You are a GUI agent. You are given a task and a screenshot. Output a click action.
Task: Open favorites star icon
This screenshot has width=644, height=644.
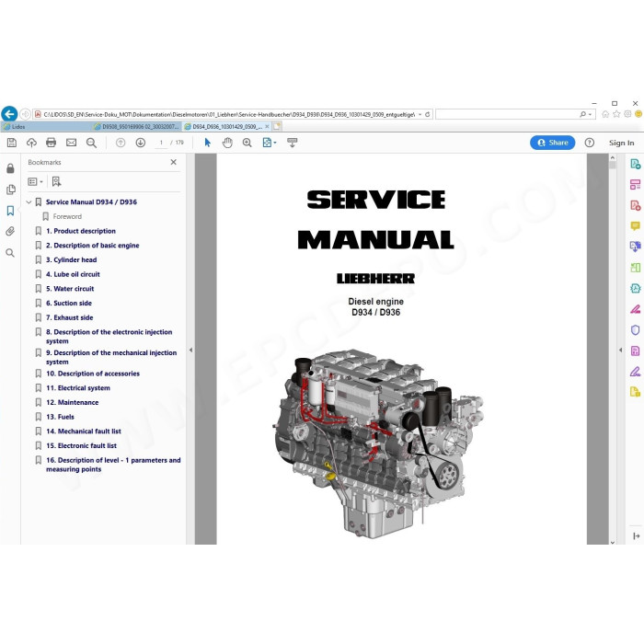pos(616,114)
